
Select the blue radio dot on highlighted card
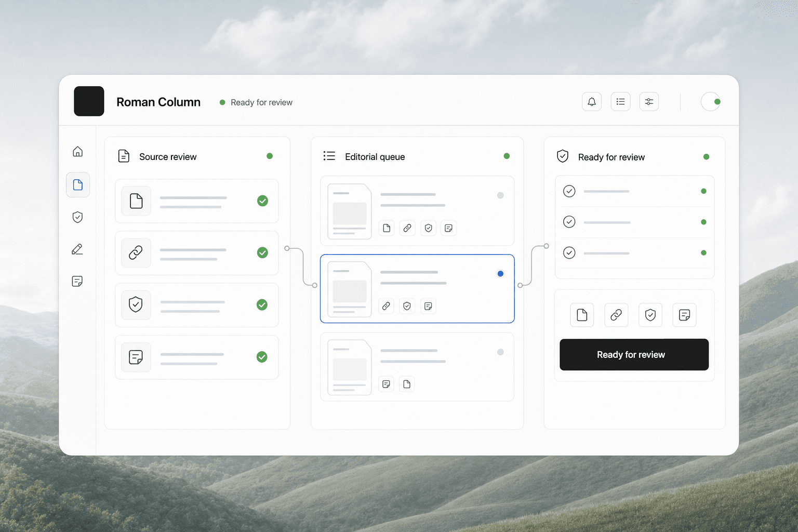pyautogui.click(x=500, y=274)
